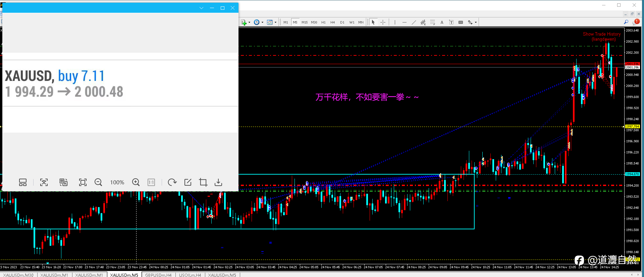The height and width of the screenshot is (277, 644).
Task: Select the crosshair cursor tool
Action: (383, 22)
